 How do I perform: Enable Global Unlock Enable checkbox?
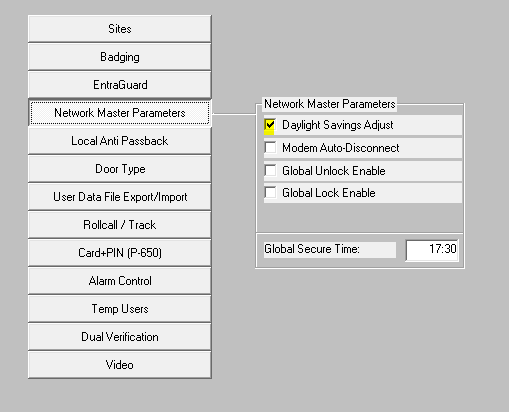pos(270,170)
